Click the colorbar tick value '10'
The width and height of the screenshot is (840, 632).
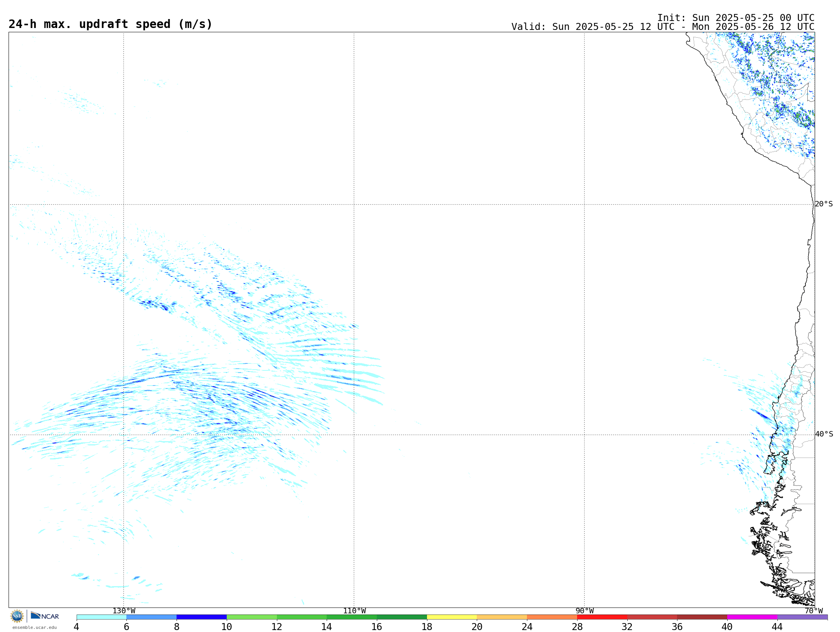pos(227,627)
